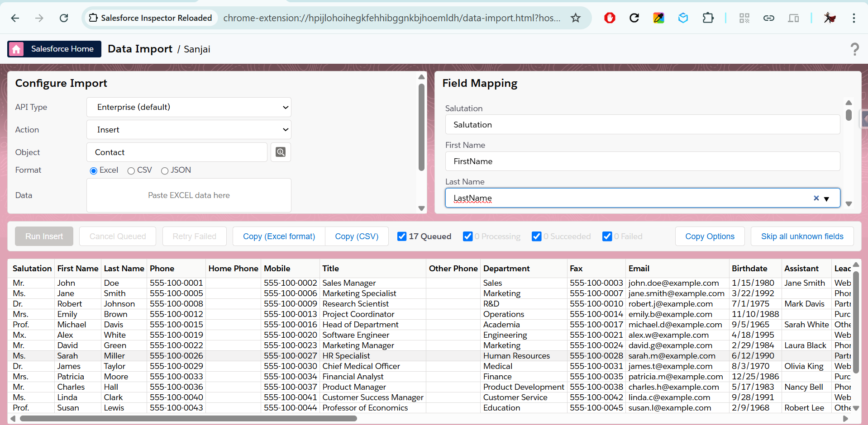Click the table's horizontal scrollbar

pyautogui.click(x=188, y=419)
